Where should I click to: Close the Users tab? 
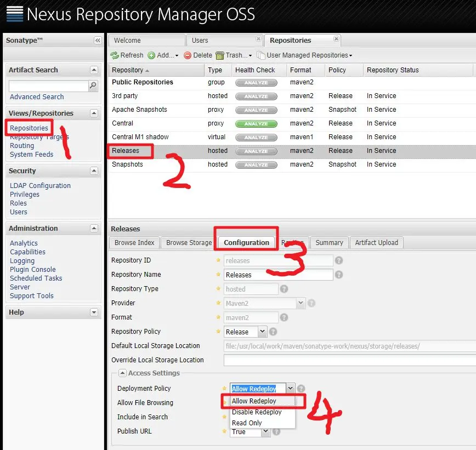click(x=258, y=38)
